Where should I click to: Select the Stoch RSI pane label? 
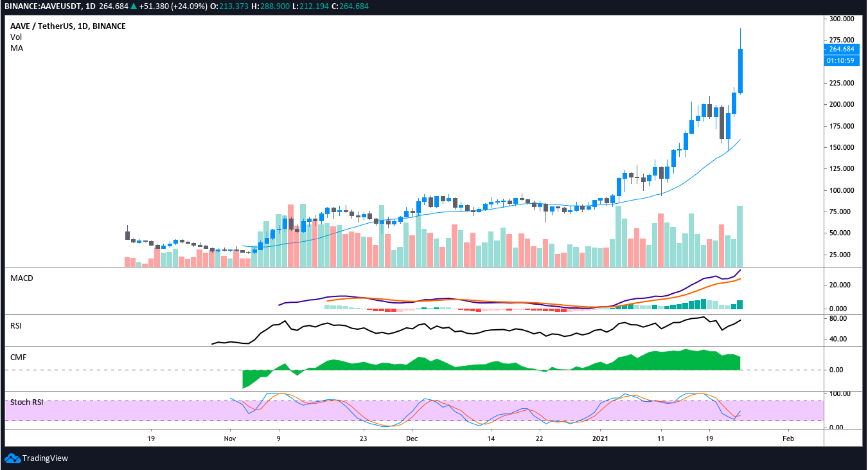(26, 402)
